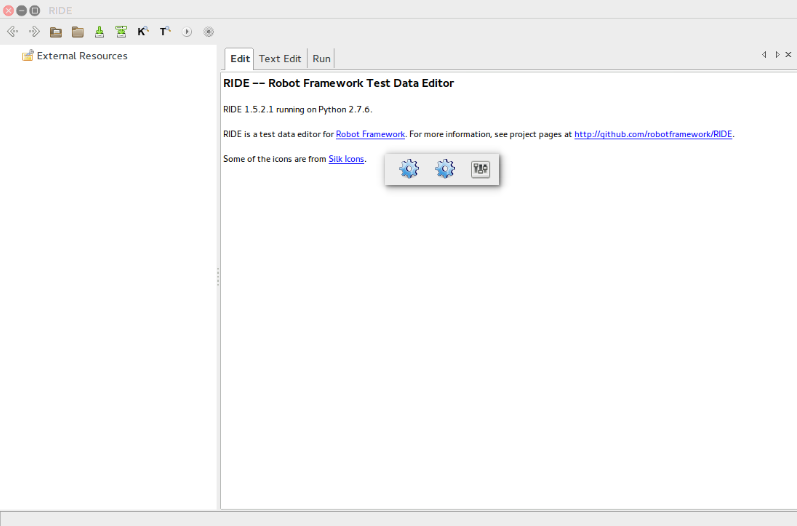Start the test run with the play icon
797x526 pixels.
(187, 32)
